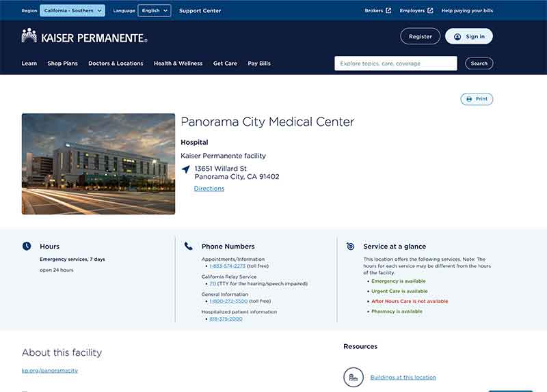The image size is (547, 392).
Task: Click the Panorama City Medical Center photo
Action: [98, 164]
